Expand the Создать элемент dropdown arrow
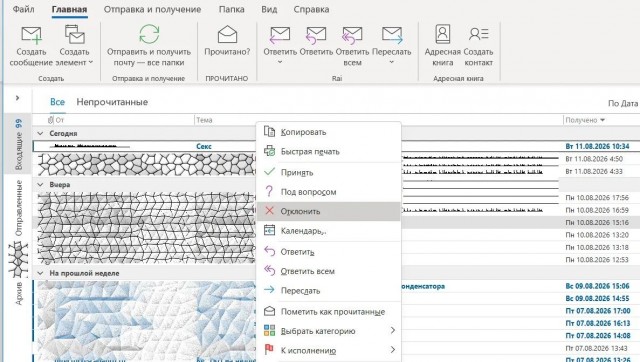 91,62
